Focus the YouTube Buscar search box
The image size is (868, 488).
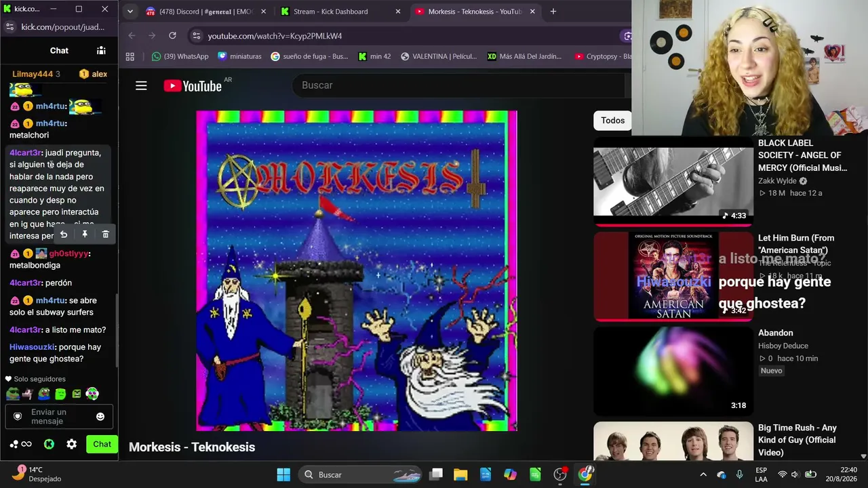458,85
